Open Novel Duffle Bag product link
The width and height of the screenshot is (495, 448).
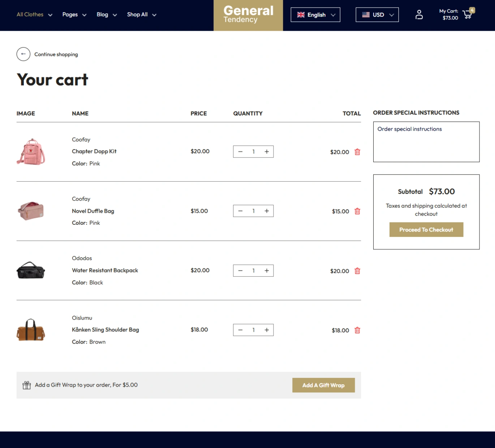tap(93, 211)
